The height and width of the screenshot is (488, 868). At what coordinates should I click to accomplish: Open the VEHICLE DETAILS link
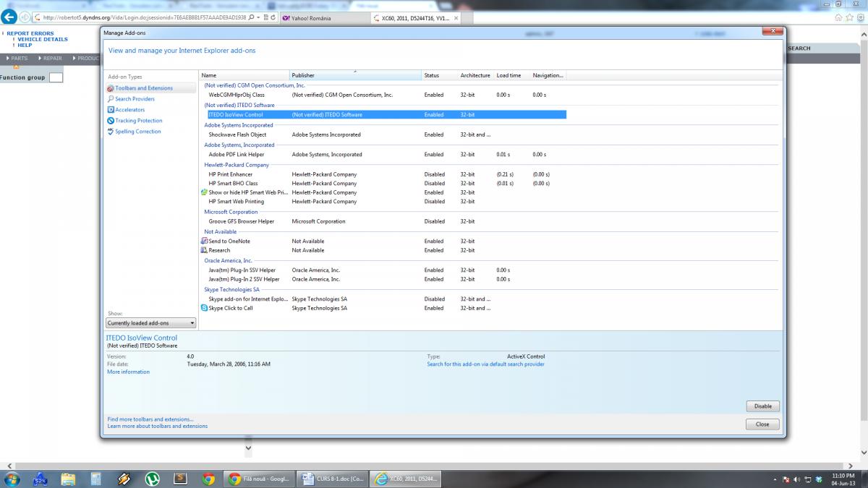[43, 39]
